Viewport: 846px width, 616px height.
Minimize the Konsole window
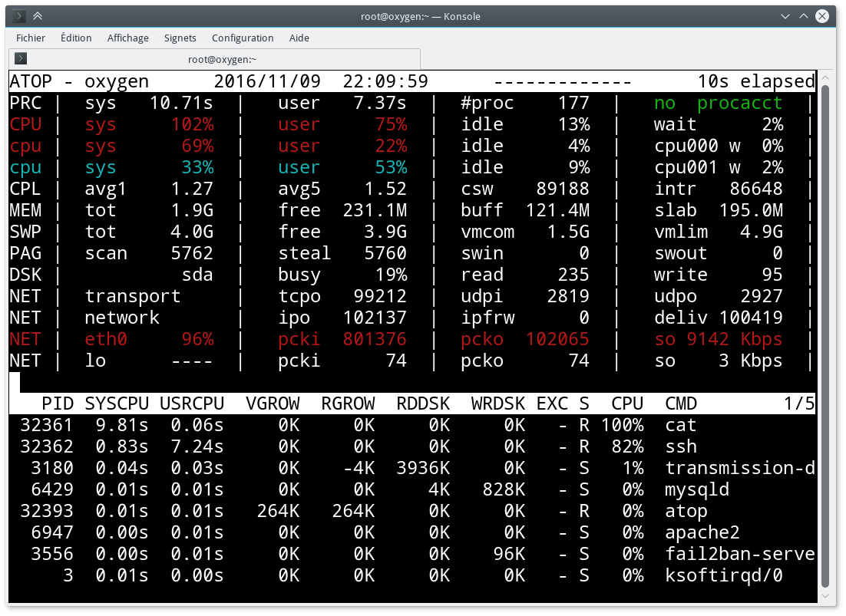tap(785, 16)
